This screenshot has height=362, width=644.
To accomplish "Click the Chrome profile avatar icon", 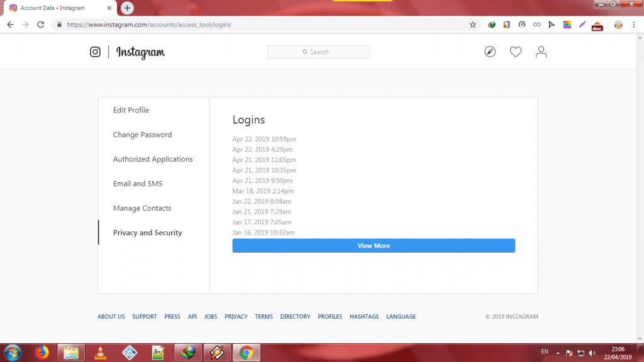I will coord(618,25).
